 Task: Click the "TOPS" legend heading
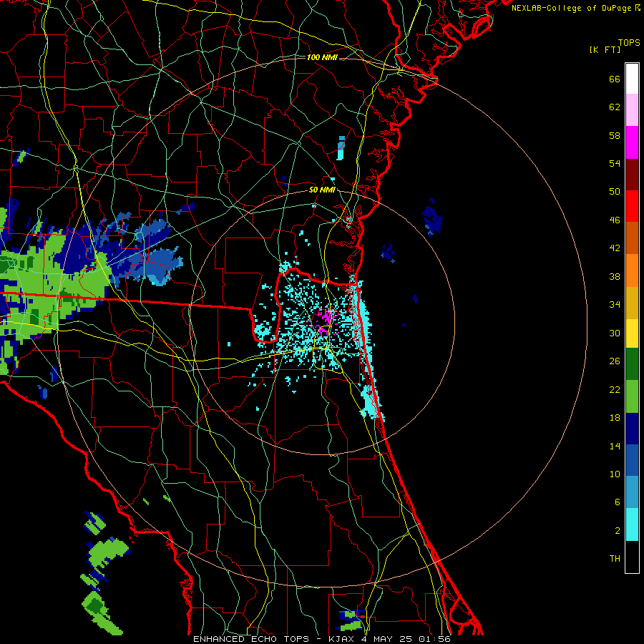629,43
